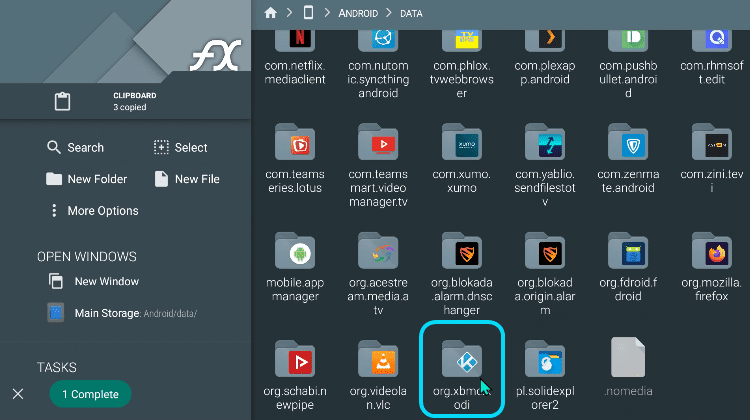The image size is (750, 420).
Task: Open the com.teamsmart.videomanager.tv folder
Action: point(378,165)
